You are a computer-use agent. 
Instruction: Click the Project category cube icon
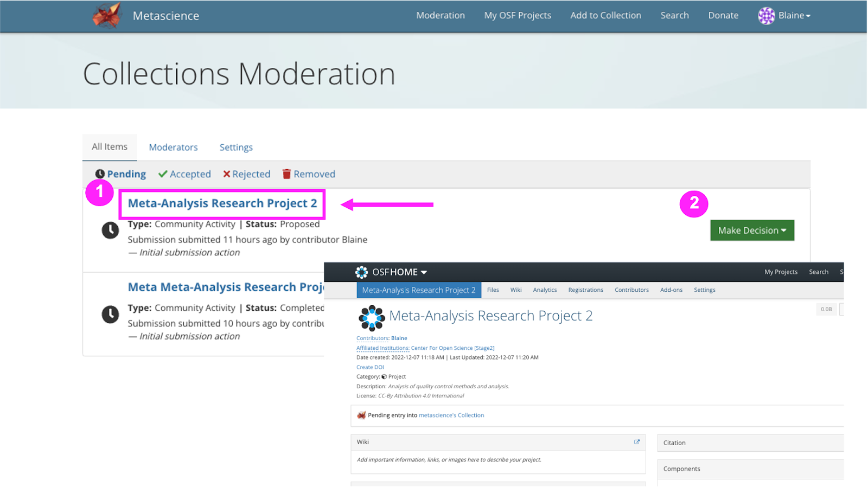[384, 377]
